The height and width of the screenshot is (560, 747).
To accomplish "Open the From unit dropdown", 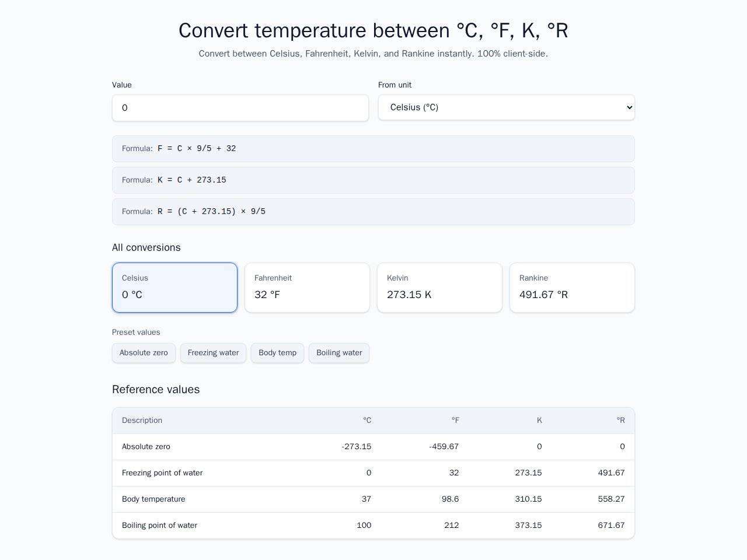I will pyautogui.click(x=507, y=107).
